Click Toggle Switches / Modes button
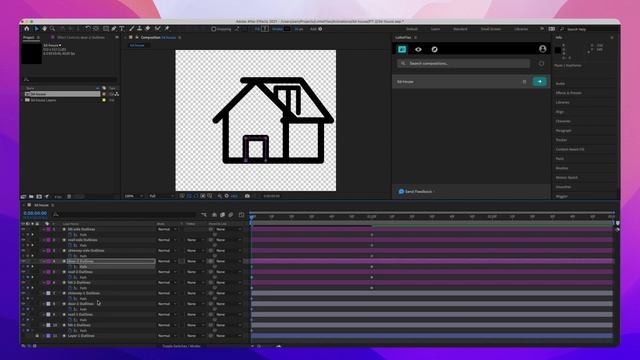This screenshot has height=360, width=640. pyautogui.click(x=182, y=346)
